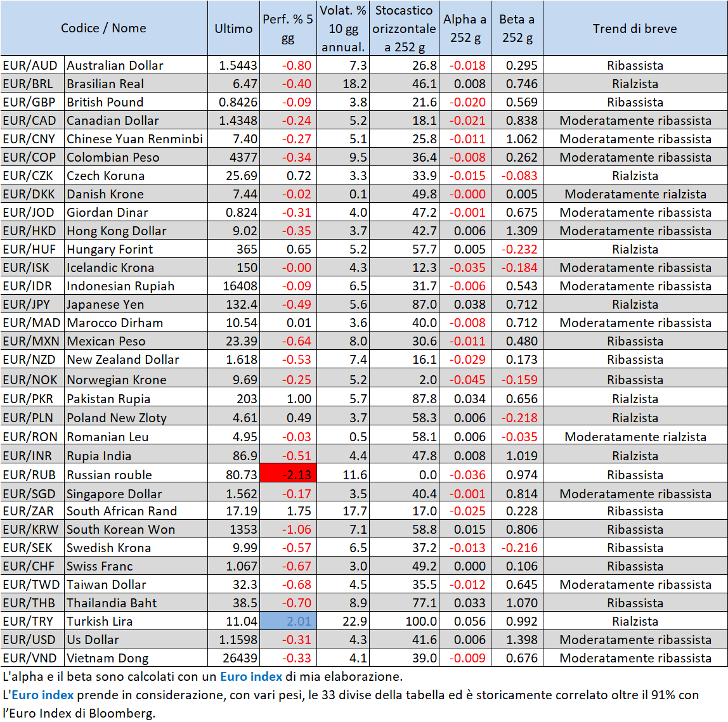The width and height of the screenshot is (728, 722).
Task: Select the 'Swiss Franc' name cell
Action: click(136, 566)
